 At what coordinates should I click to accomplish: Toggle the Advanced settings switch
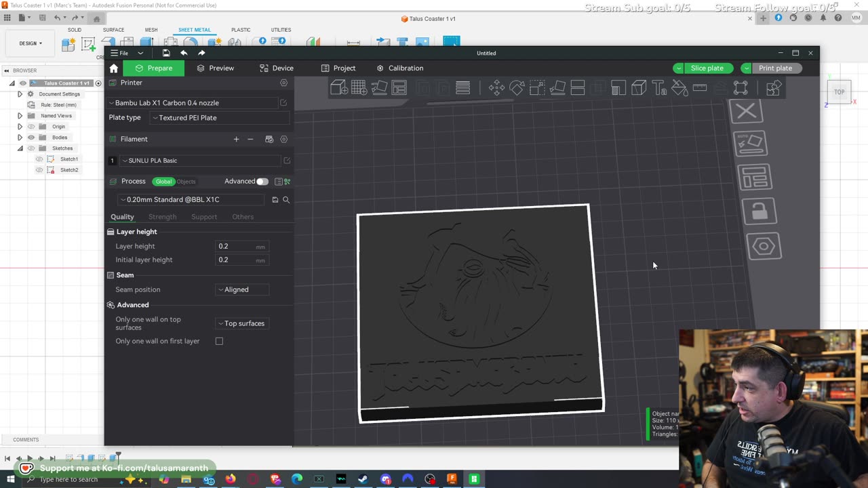(x=262, y=182)
